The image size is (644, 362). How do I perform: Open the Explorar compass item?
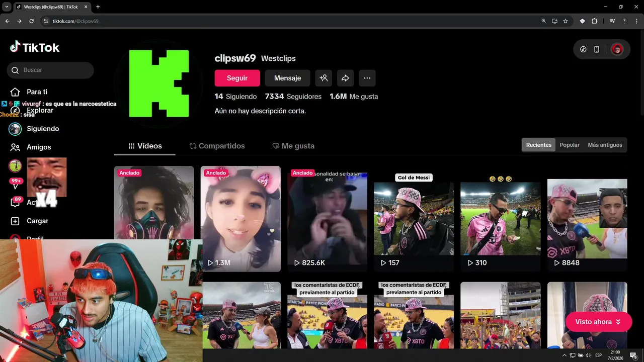click(31, 111)
